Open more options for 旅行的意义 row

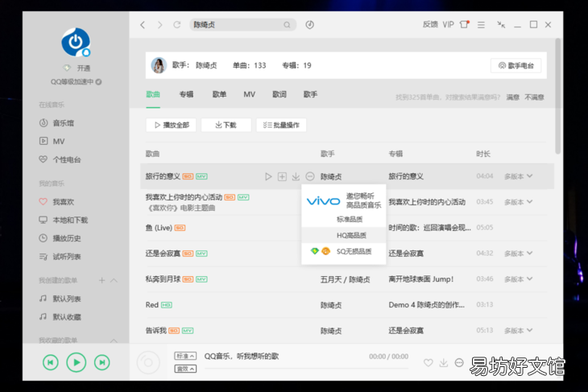pyautogui.click(x=310, y=176)
